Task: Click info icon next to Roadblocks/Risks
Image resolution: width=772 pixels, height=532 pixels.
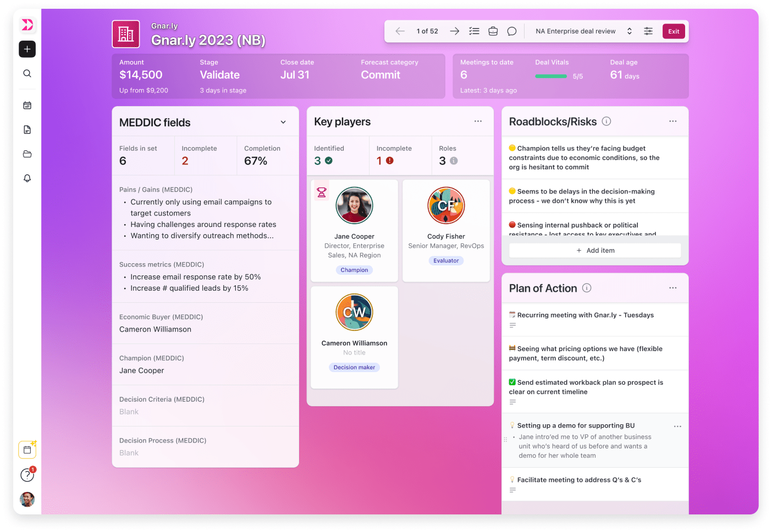Action: 606,121
